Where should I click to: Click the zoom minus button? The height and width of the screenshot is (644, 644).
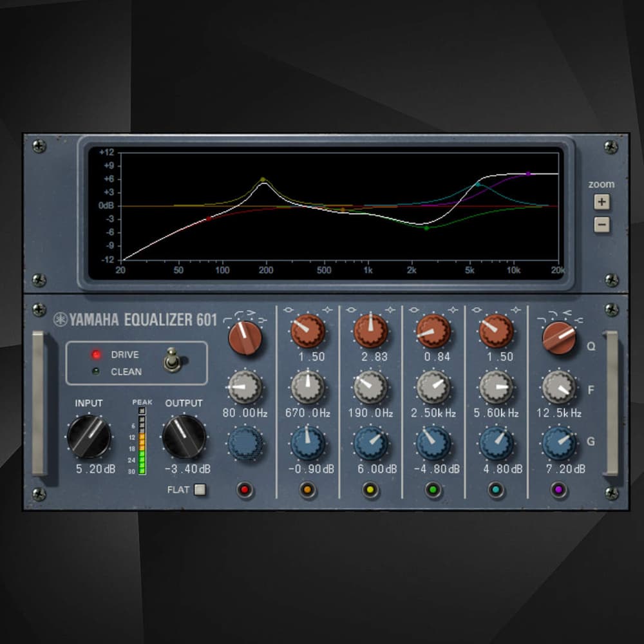tap(601, 225)
